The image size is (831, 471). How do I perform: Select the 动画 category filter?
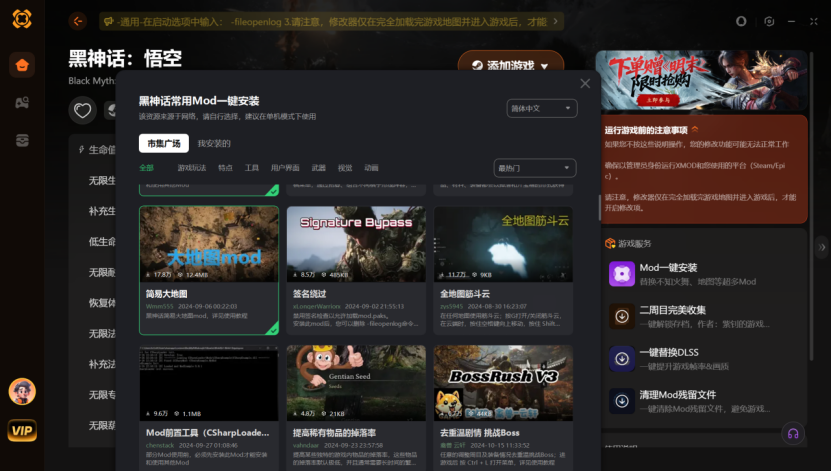coord(372,168)
